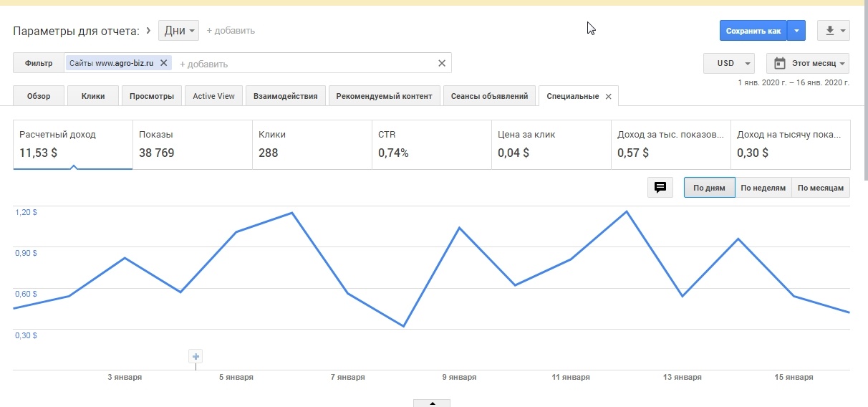Select the Доход на тысячу пока... 0,30 $ card
The height and width of the screenshot is (407, 868).
pos(791,145)
